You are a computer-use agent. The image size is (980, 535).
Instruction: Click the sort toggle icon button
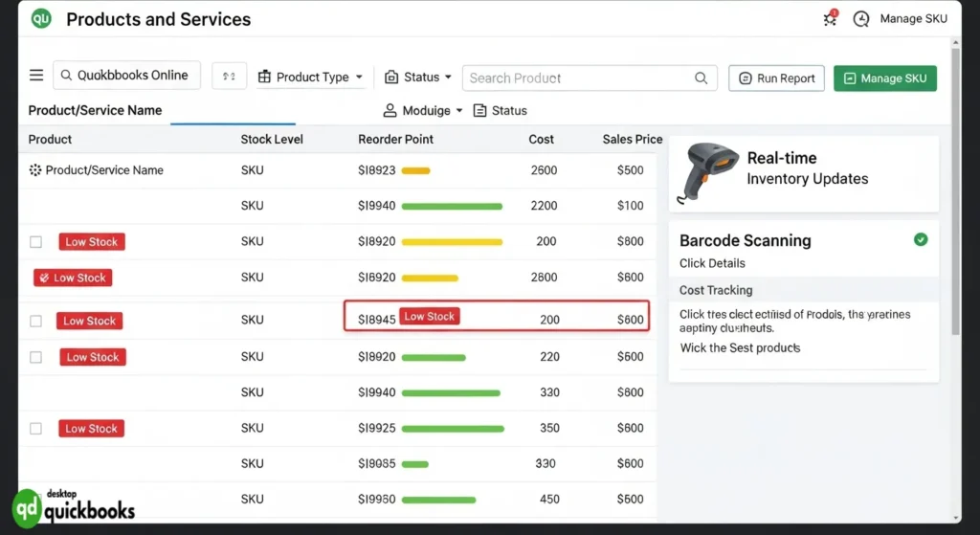pos(229,77)
